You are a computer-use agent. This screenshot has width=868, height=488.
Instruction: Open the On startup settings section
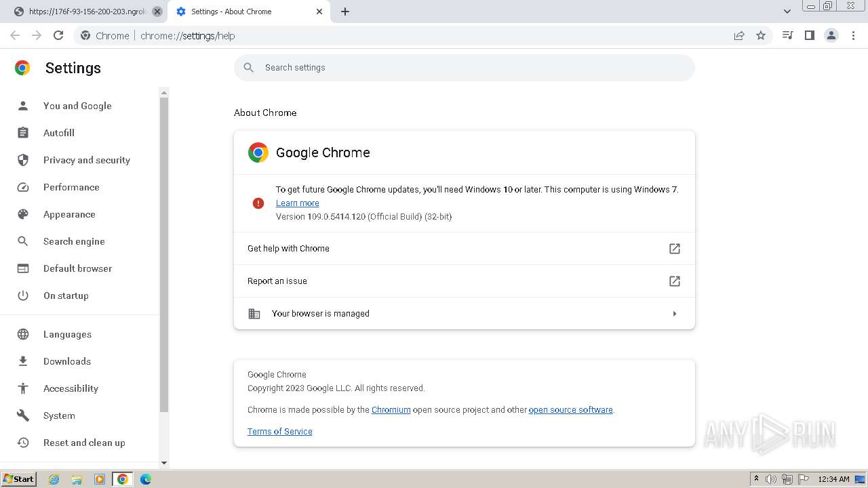click(66, 296)
